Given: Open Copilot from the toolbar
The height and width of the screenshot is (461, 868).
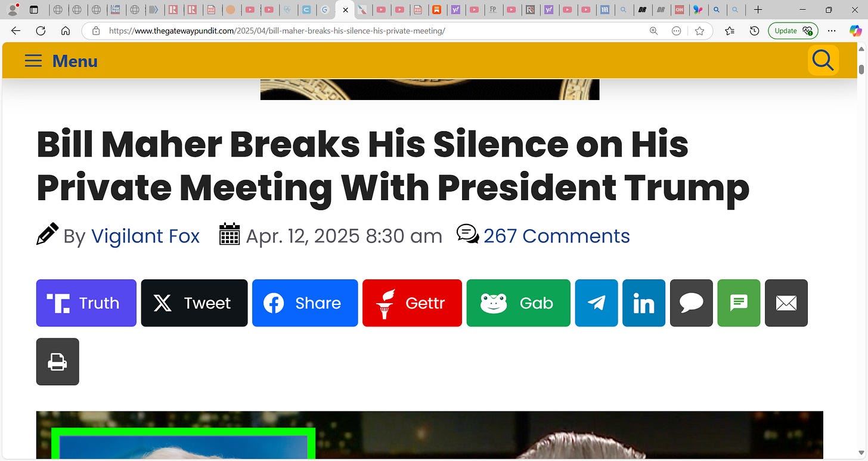Looking at the screenshot, I should [x=855, y=31].
